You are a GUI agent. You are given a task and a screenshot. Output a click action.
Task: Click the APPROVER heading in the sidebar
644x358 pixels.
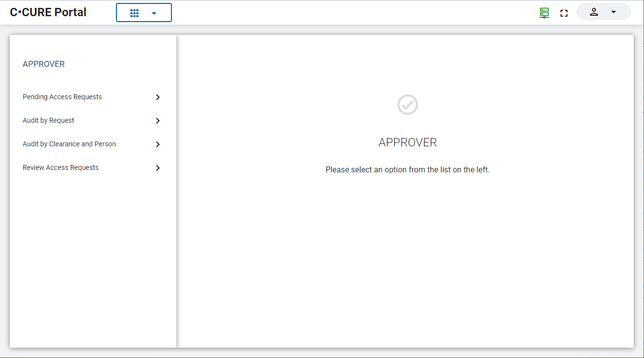pos(44,64)
